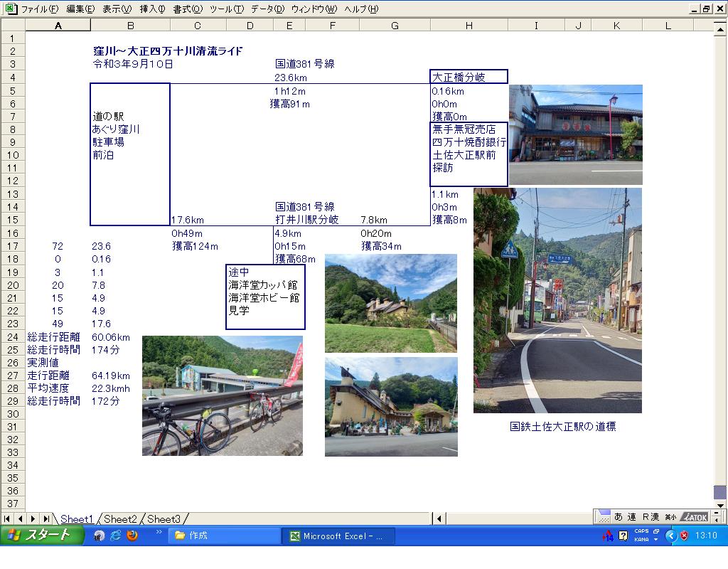Open the ファイル menu
Screen dimensions: 728x569
tap(39, 9)
